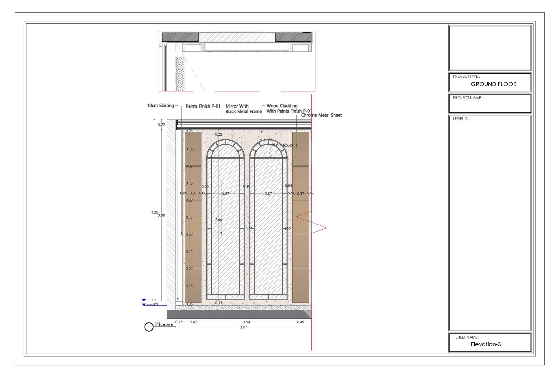Click the empty PROJECT NAME field
Image resolution: width=555 pixels, height=392 pixels.
[x=490, y=105]
